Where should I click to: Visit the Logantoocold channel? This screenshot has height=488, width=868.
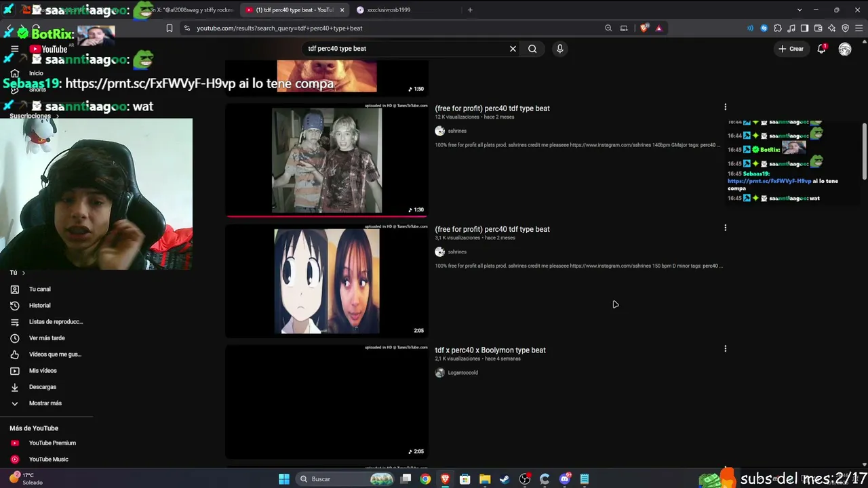(x=462, y=373)
